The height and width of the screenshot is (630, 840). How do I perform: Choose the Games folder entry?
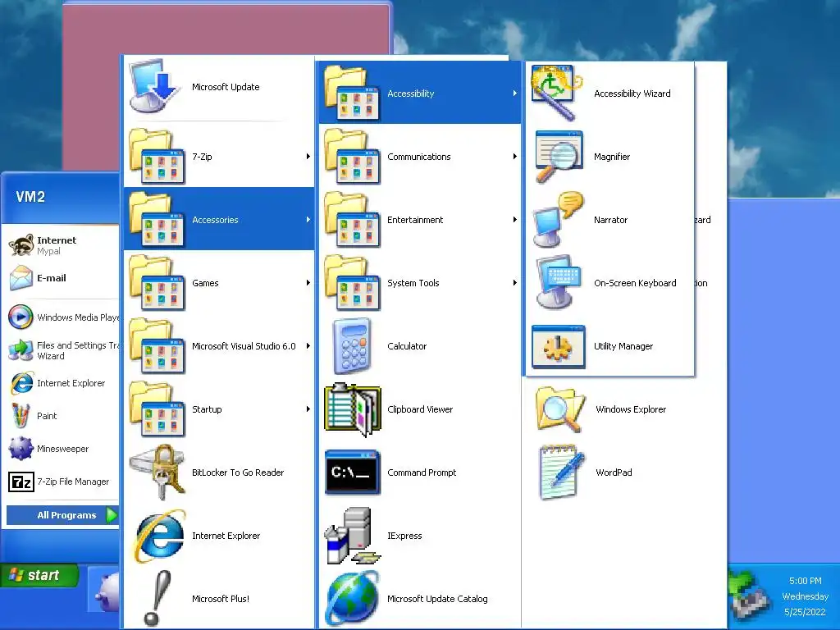pos(219,283)
